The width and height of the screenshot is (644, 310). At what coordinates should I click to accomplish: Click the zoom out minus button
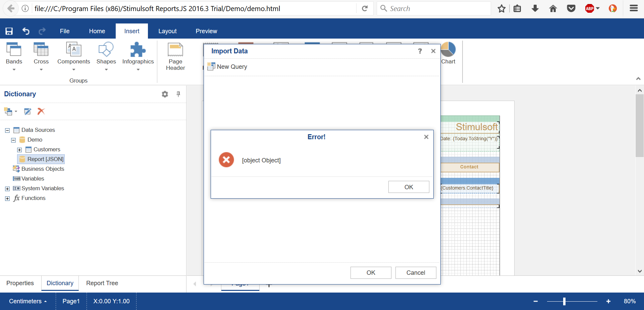[x=536, y=301]
